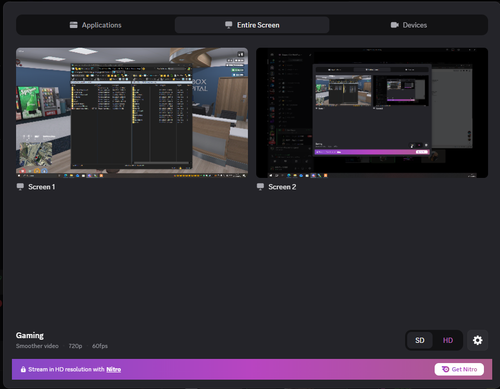Click the Get Nitro button
The width and height of the screenshot is (500, 389).
[x=459, y=369]
